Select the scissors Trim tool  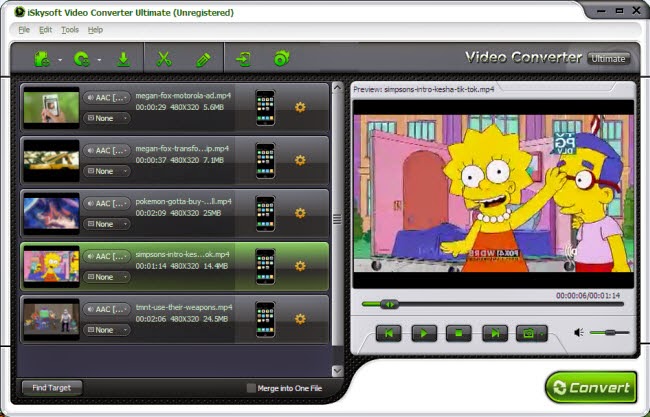coord(164,59)
